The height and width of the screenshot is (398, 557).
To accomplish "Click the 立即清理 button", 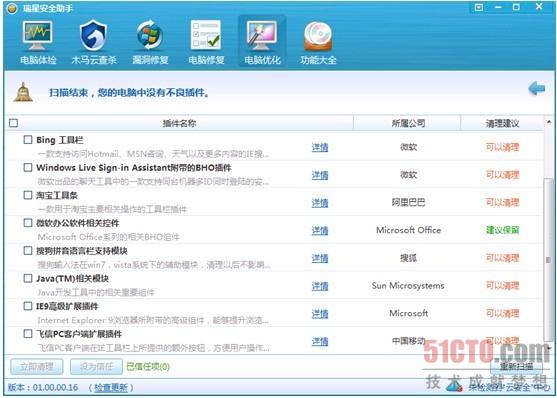I will pyautogui.click(x=37, y=366).
